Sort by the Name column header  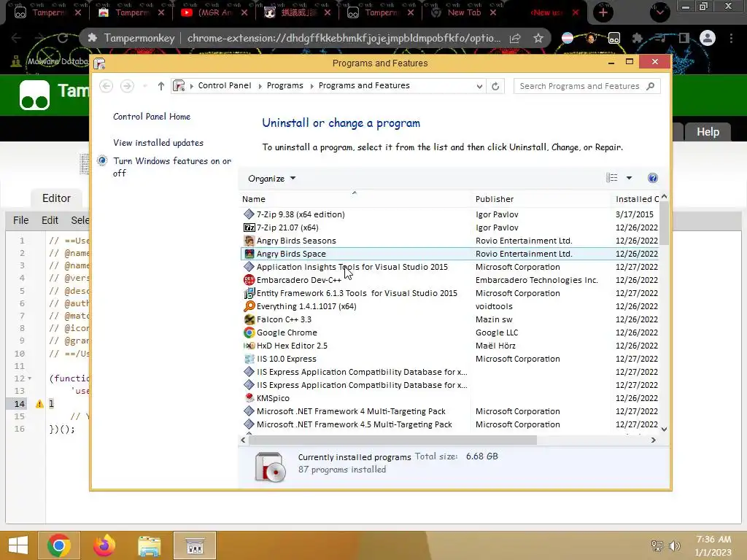point(354,199)
